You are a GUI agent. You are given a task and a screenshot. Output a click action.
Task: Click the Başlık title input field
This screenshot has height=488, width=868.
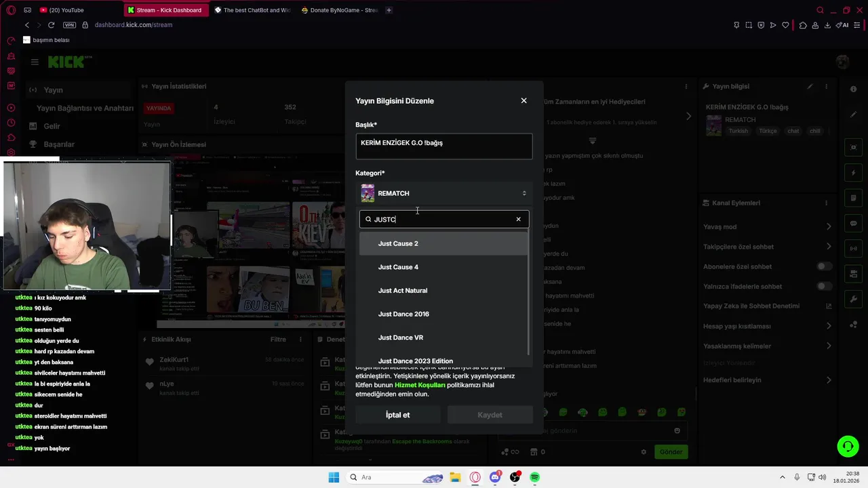pos(443,146)
